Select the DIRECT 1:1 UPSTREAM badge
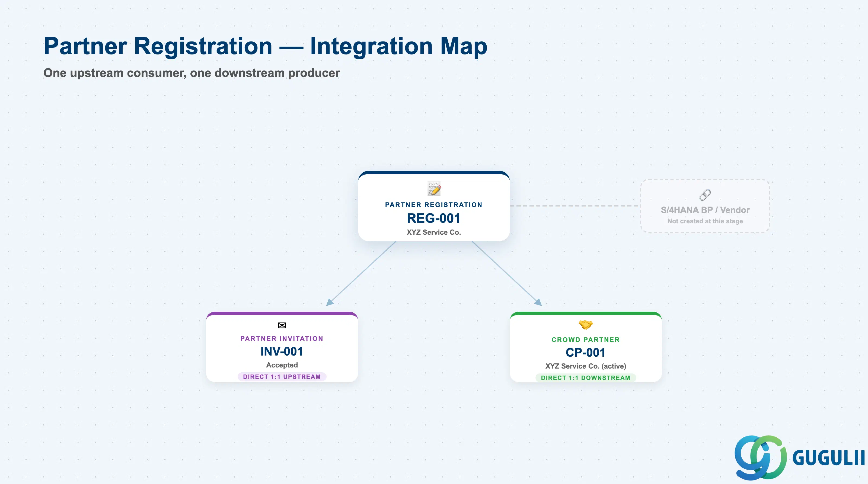 pos(282,377)
